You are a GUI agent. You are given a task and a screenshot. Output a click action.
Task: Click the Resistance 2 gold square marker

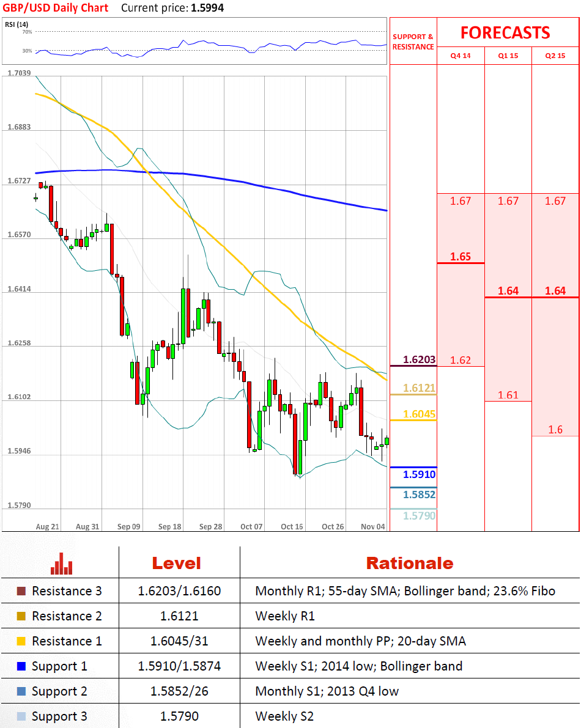[x=21, y=616]
